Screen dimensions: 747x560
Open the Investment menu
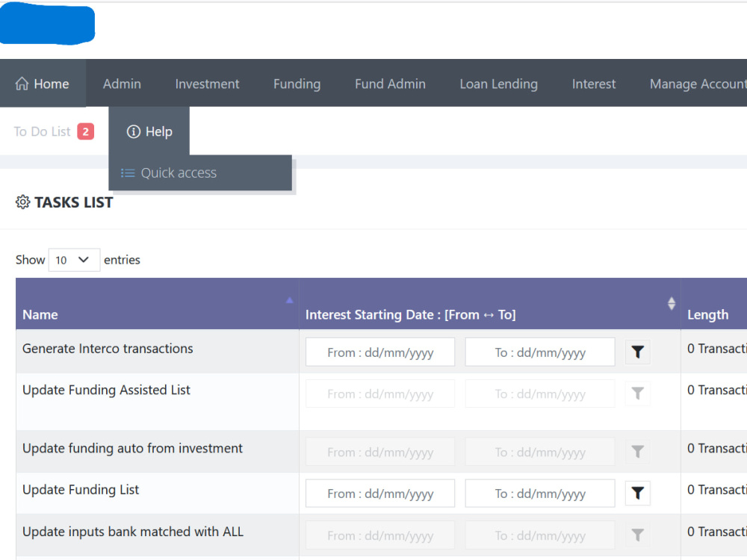point(207,84)
